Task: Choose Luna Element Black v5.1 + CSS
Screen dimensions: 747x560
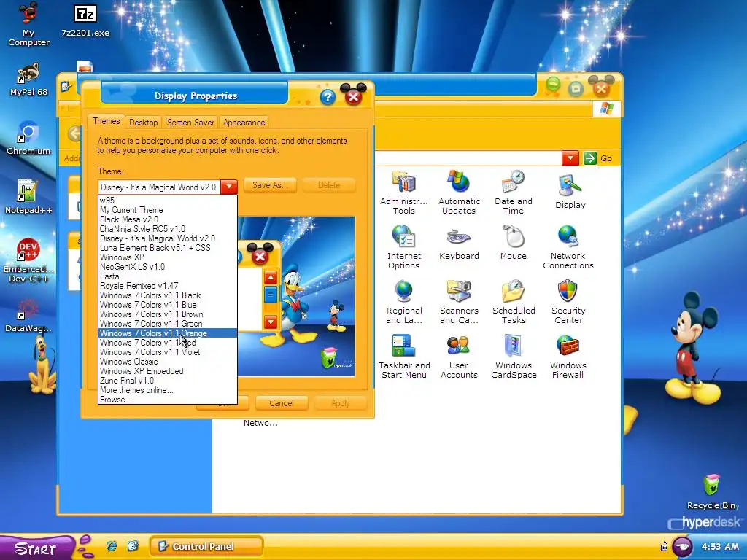Action: [167, 248]
